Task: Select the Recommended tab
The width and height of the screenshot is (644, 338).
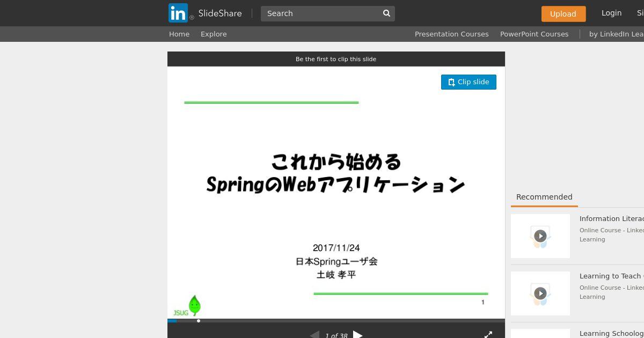Action: point(544,197)
